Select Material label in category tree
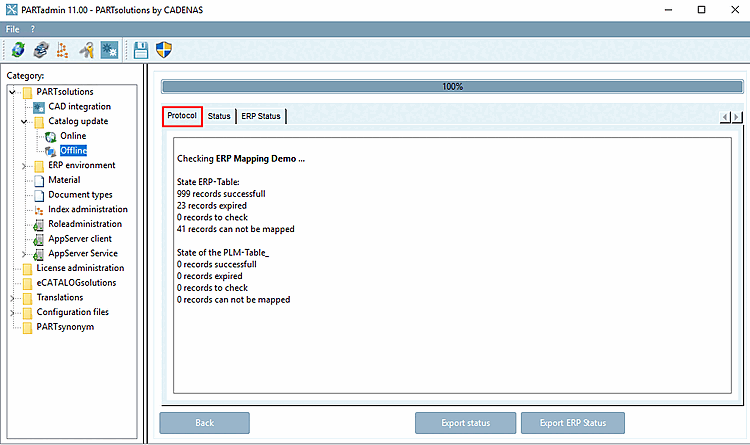The width and height of the screenshot is (750, 445). (64, 180)
